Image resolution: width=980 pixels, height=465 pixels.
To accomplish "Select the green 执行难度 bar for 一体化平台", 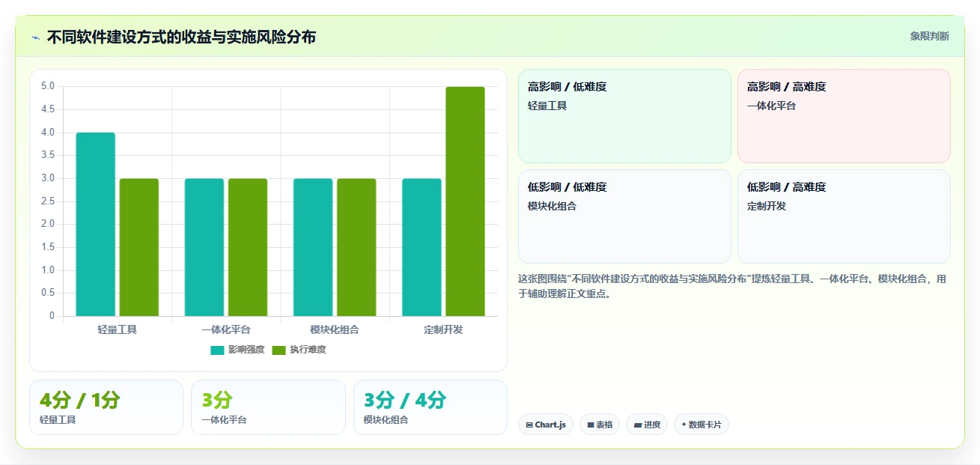I will tap(248, 247).
